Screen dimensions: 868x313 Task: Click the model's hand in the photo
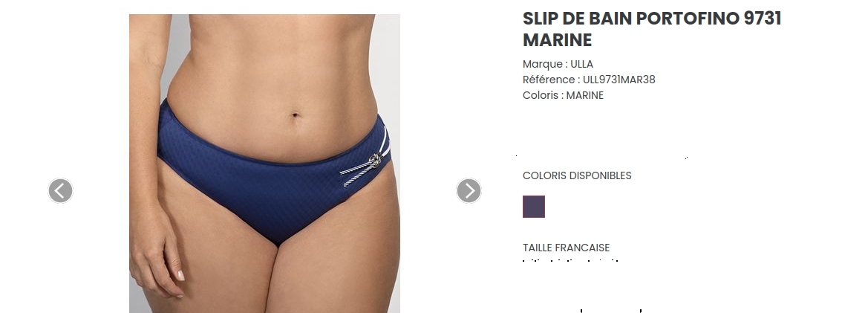[157, 249]
